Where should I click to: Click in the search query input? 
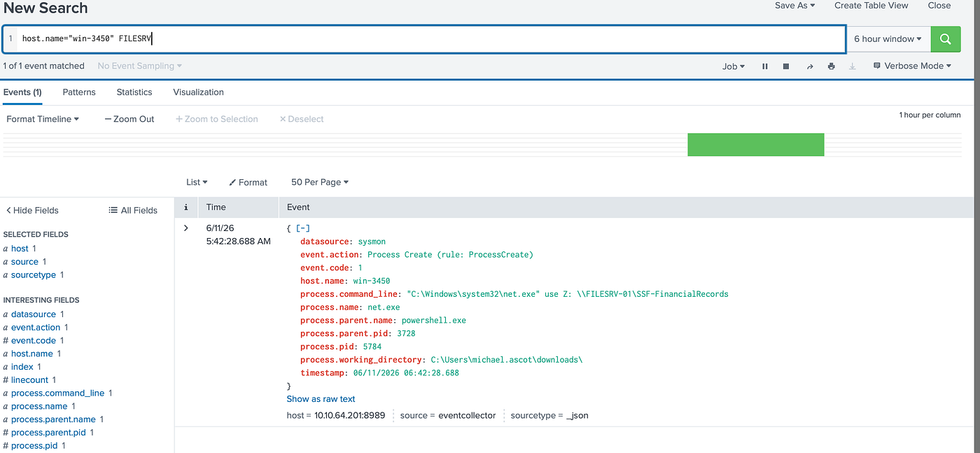(423, 39)
